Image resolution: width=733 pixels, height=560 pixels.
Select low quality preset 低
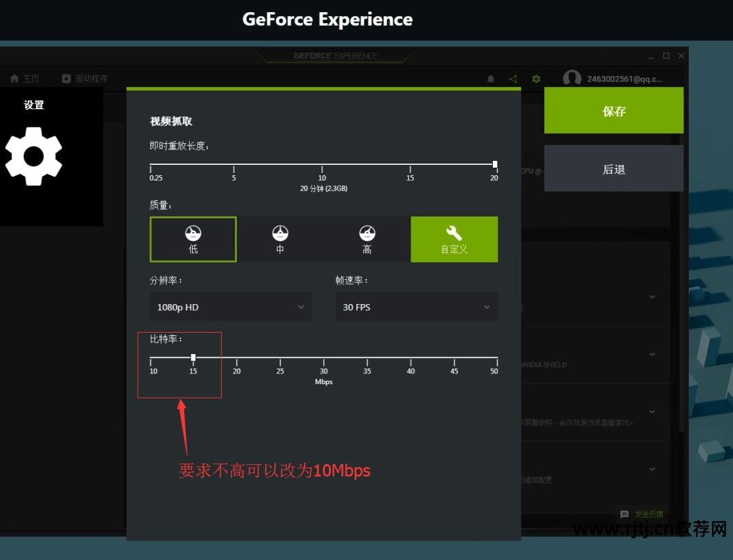click(x=193, y=240)
